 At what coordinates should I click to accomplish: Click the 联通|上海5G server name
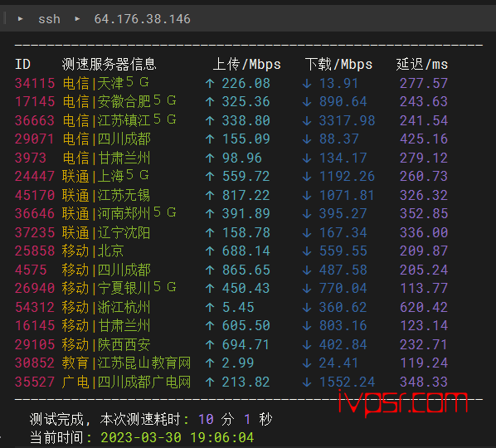point(105,176)
